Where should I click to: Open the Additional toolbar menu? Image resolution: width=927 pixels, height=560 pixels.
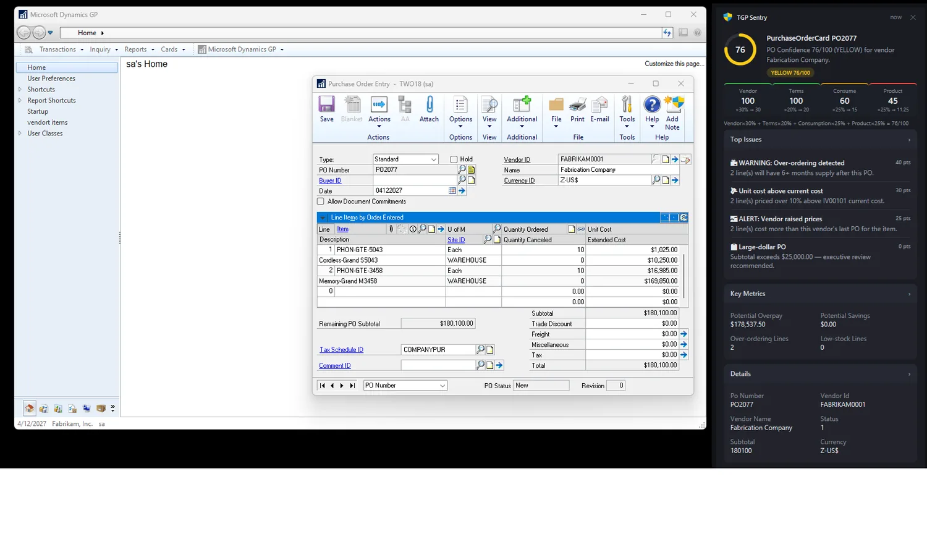(x=522, y=112)
